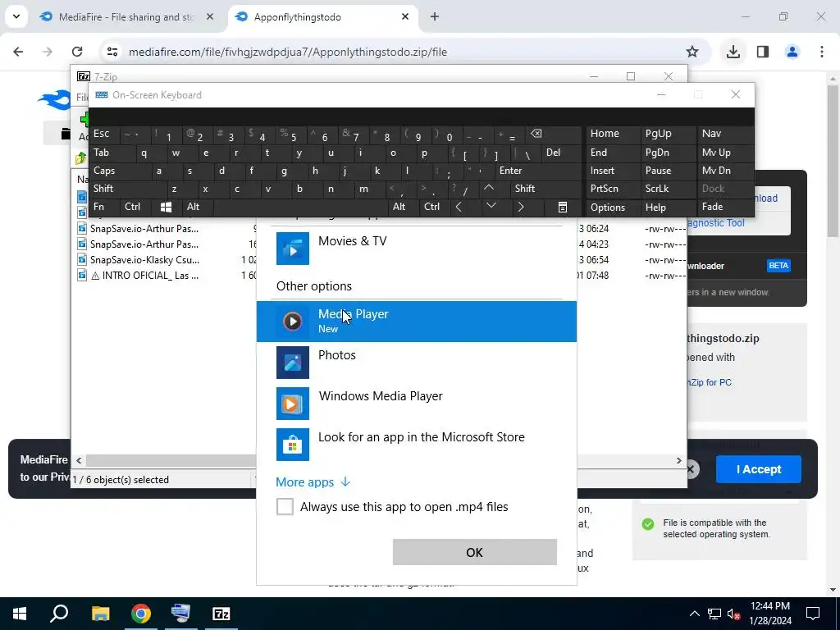Click Mv Up on On-Screen Keyboard
This screenshot has height=630, width=840.
(x=725, y=153)
